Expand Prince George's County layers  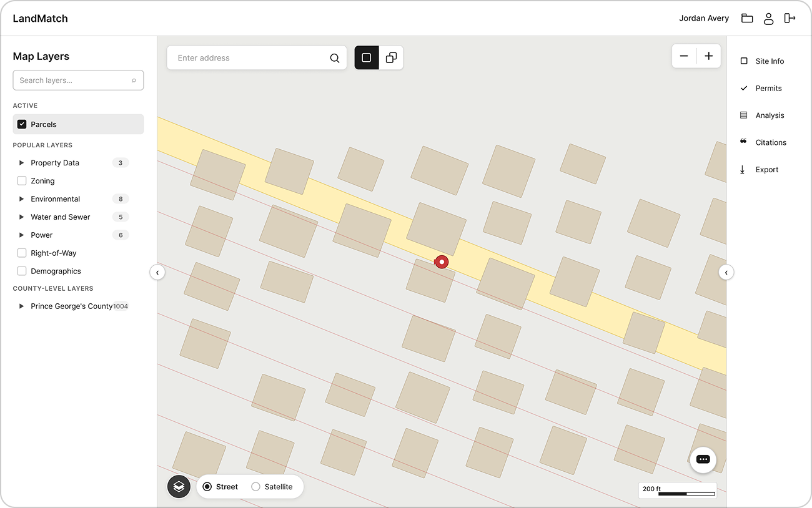(21, 306)
